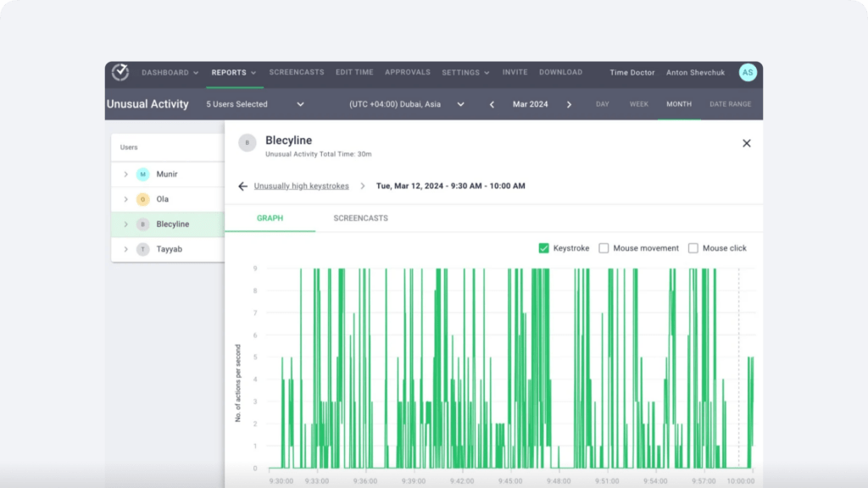Click Munir's avatar icon in the users list
Screen dimensions: 868x488
(x=142, y=175)
